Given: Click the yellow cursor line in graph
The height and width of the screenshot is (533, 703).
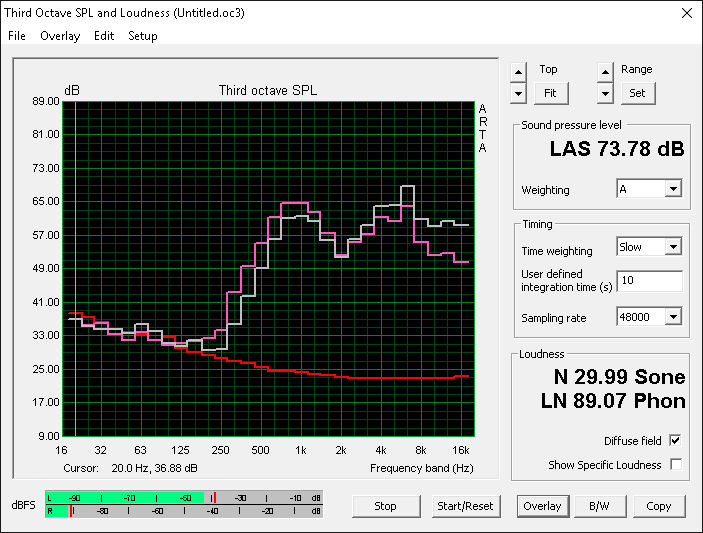Looking at the screenshot, I should (75, 269).
